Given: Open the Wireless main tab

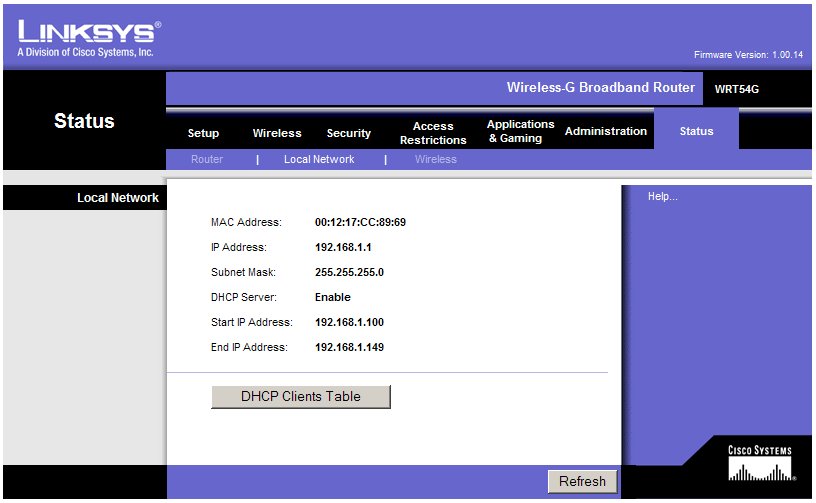Looking at the screenshot, I should point(277,133).
